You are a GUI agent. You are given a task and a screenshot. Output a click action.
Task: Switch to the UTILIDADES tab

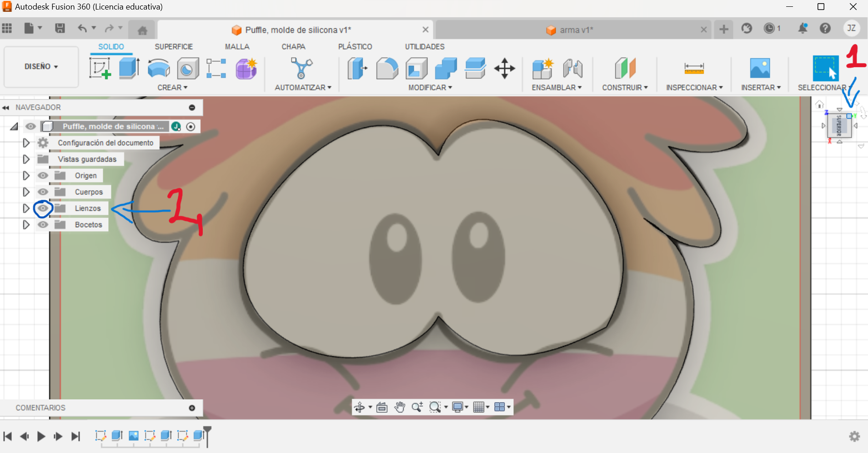point(425,46)
